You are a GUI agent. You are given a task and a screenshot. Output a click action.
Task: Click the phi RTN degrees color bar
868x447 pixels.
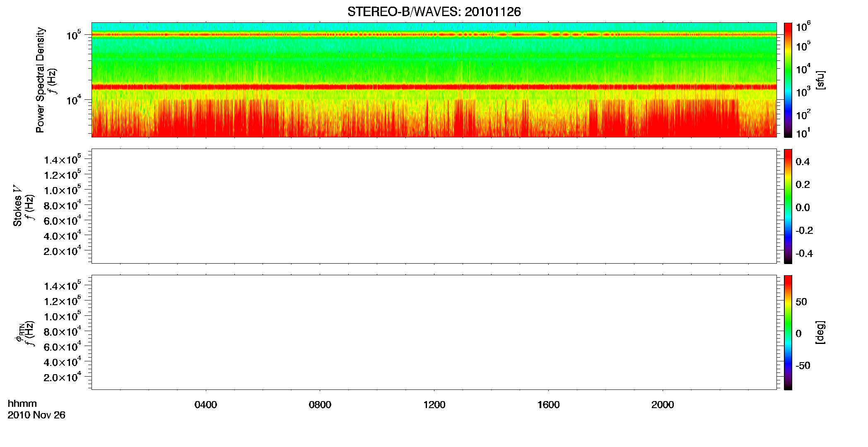(x=788, y=332)
